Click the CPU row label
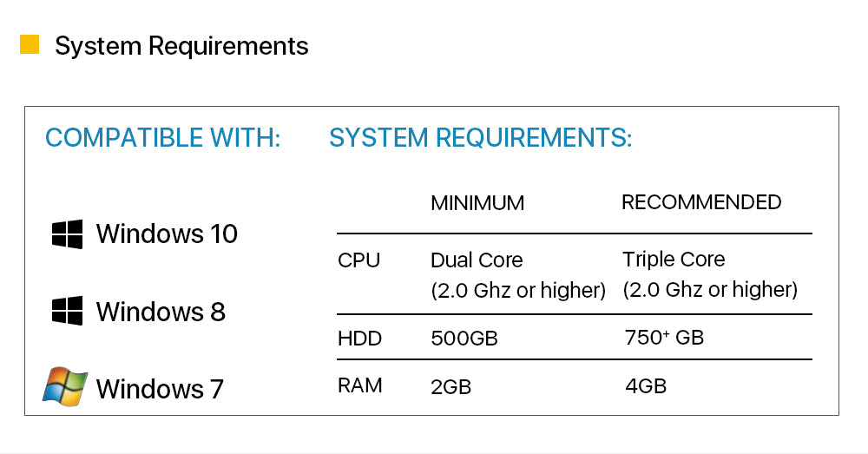Viewport: 868px width, 454px height. click(x=358, y=260)
